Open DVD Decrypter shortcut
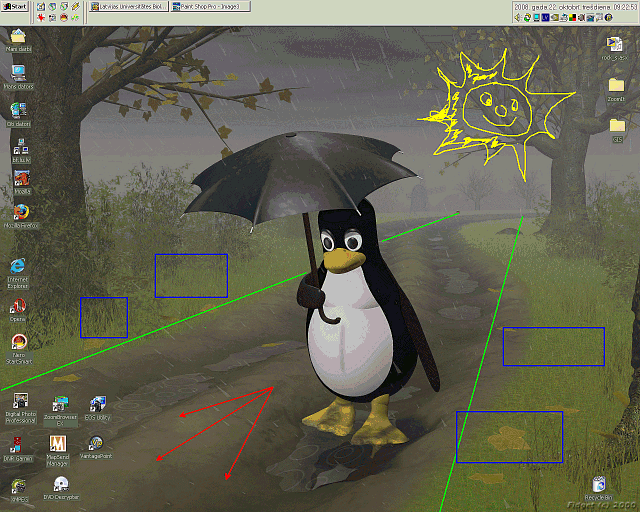 (x=61, y=488)
